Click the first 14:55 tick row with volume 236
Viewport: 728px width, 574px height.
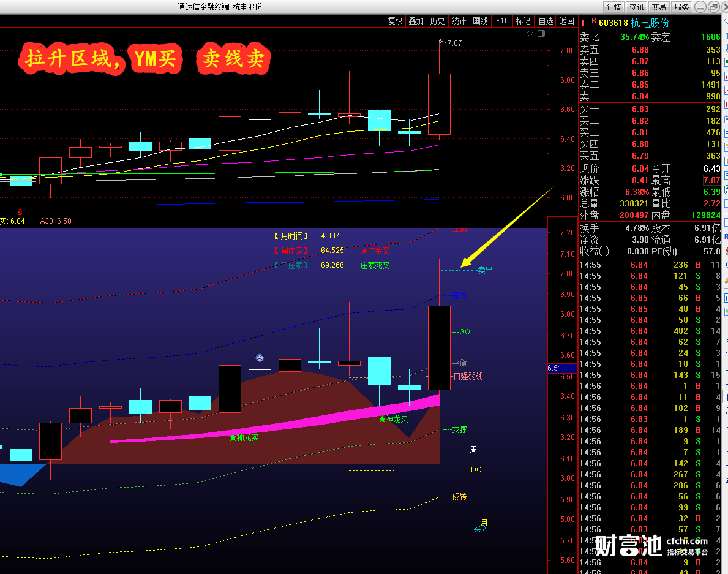[650, 265]
